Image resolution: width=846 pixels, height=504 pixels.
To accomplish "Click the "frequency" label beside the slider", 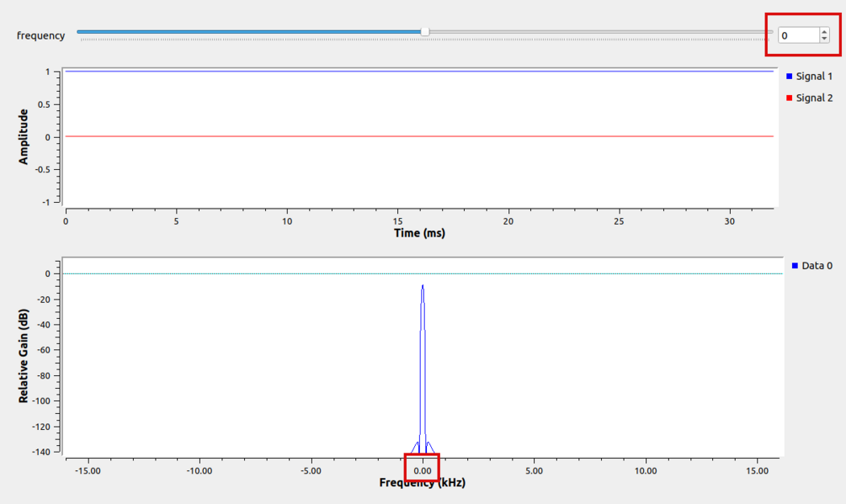I will click(40, 36).
